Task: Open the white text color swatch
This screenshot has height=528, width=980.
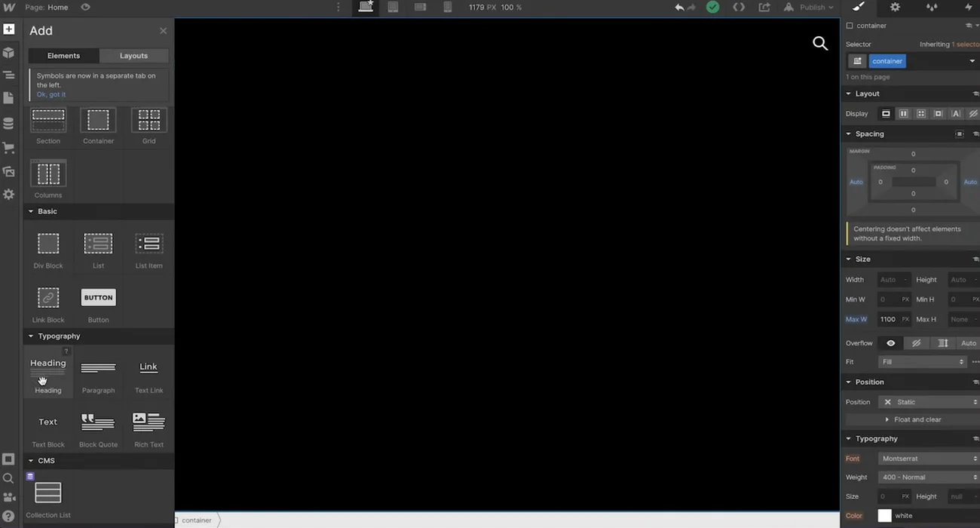Action: click(884, 515)
